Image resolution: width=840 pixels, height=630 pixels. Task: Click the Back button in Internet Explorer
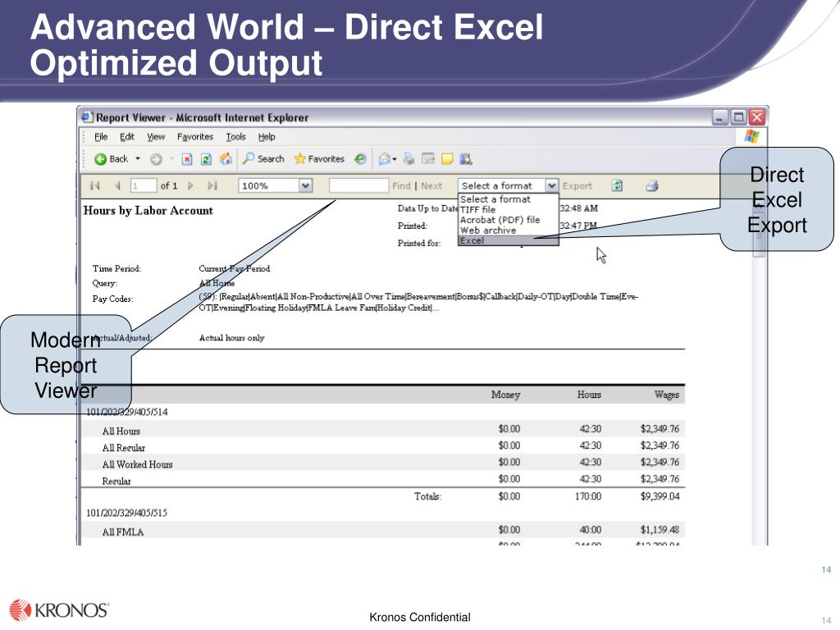coord(112,159)
